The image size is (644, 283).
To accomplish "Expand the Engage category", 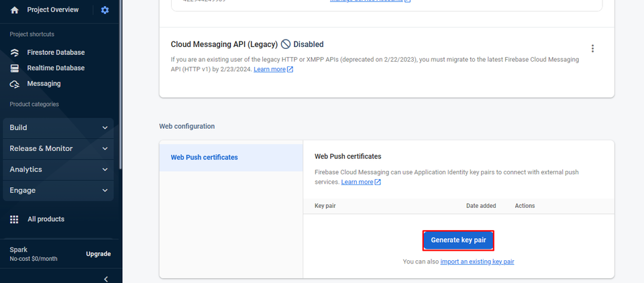I will (x=58, y=190).
